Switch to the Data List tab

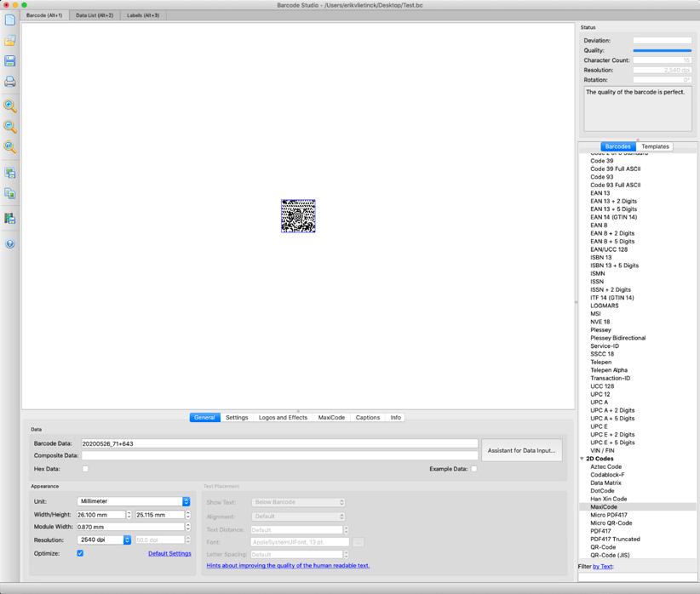pyautogui.click(x=95, y=15)
